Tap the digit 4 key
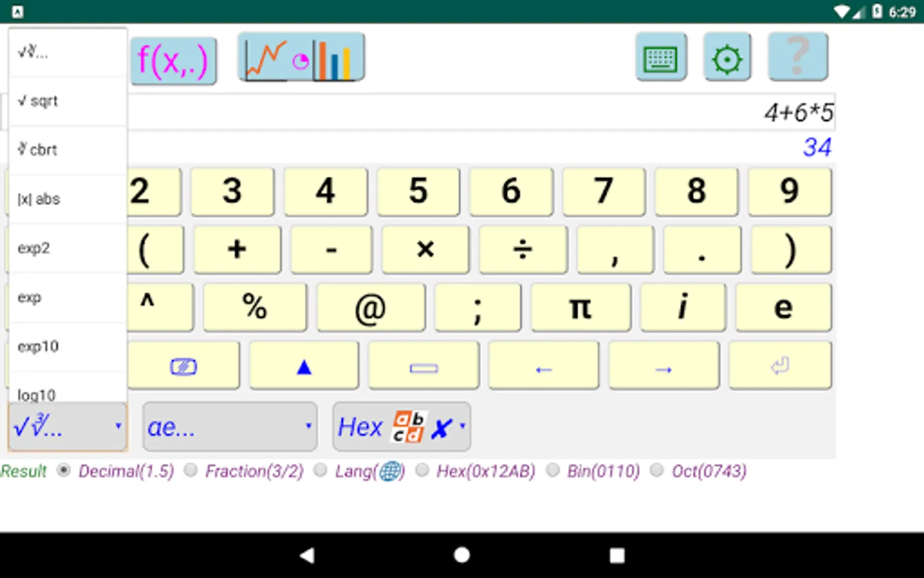 325,191
